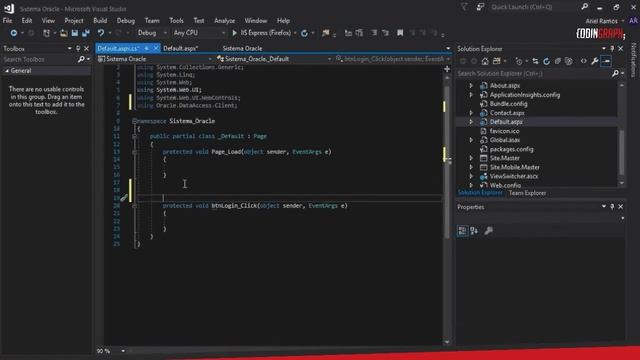Image resolution: width=640 pixels, height=360 pixels.
Task: Switch to the Team Explorer tab
Action: tap(527, 193)
